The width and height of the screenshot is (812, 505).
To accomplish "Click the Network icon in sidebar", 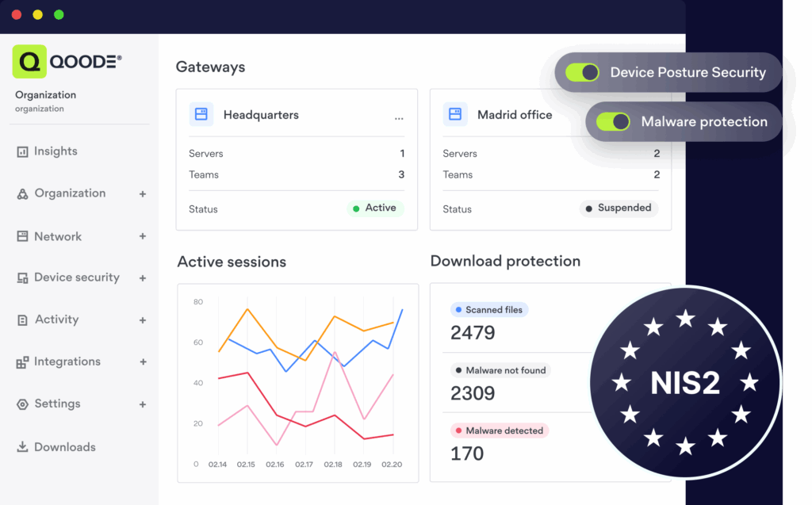I will tap(22, 236).
